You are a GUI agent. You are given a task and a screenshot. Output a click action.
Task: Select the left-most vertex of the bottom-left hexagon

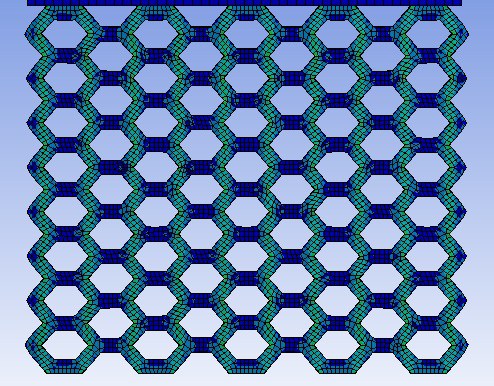point(27,345)
